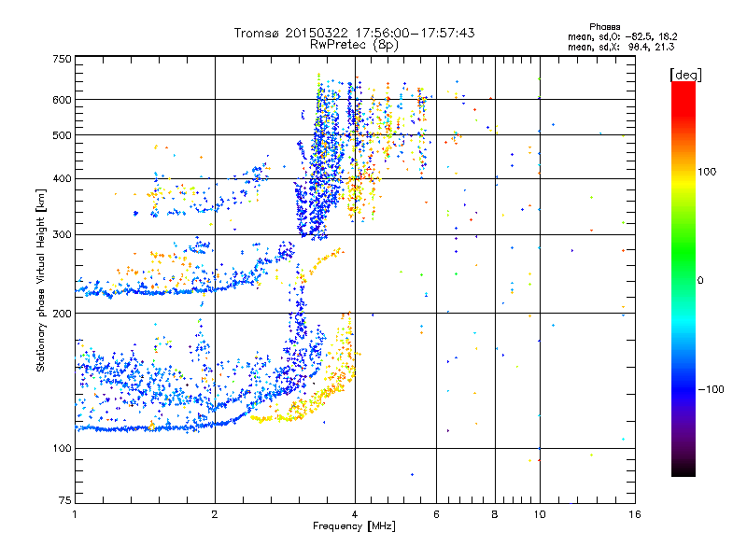Click x-axis tick label '2'

coord(215,514)
